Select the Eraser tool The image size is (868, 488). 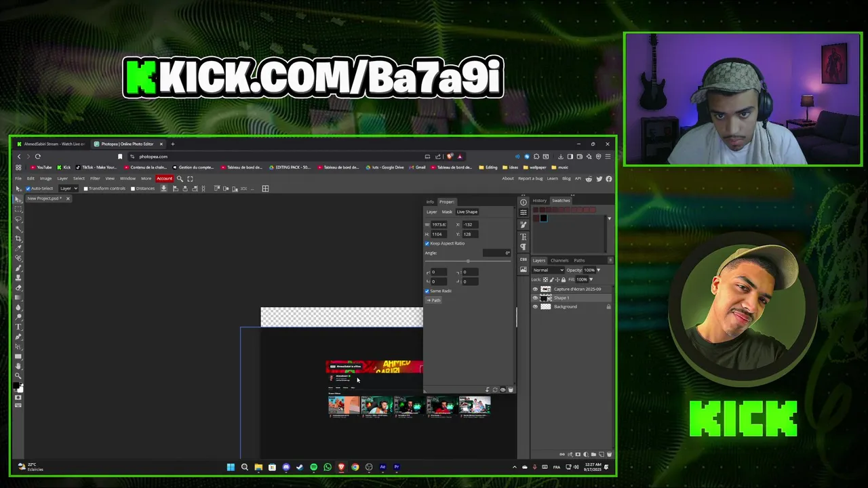click(18, 287)
